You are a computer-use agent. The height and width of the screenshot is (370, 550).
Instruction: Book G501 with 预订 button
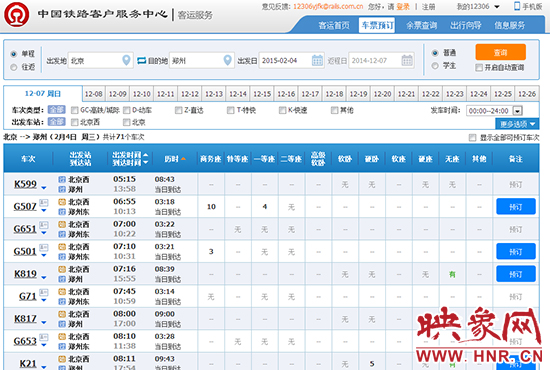pyautogui.click(x=516, y=251)
